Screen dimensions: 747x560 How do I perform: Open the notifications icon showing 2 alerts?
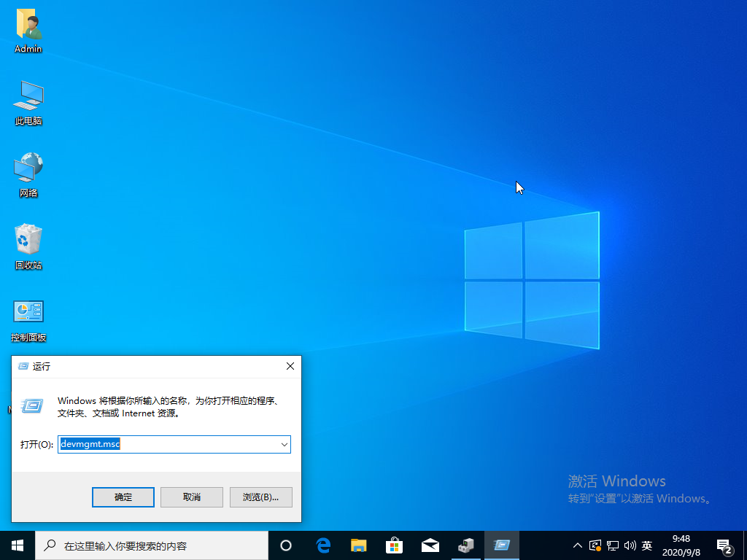pyautogui.click(x=725, y=545)
